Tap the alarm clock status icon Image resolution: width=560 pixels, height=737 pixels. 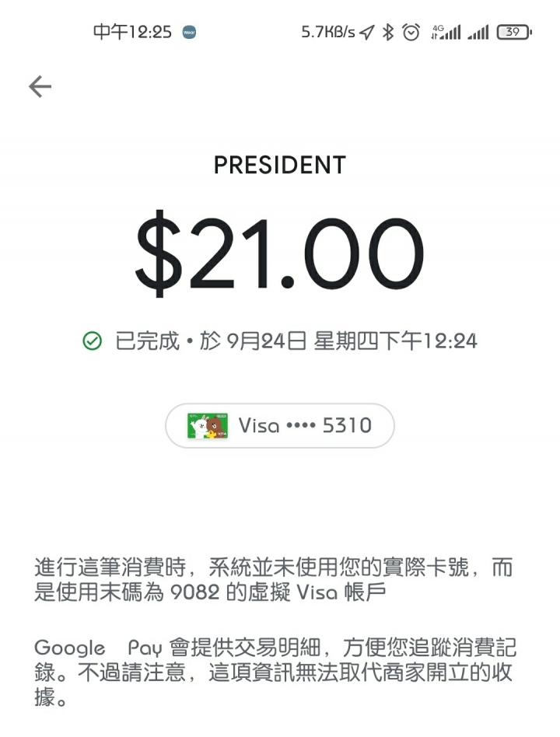[411, 33]
